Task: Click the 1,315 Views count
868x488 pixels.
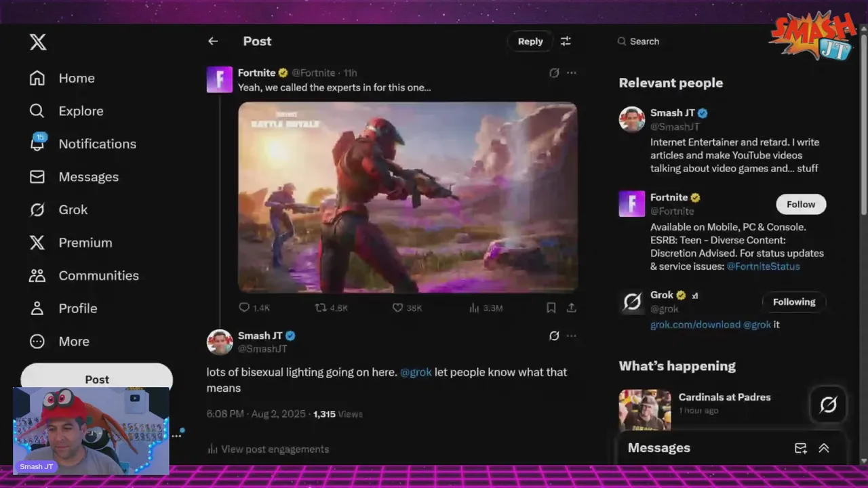Action: pyautogui.click(x=338, y=413)
